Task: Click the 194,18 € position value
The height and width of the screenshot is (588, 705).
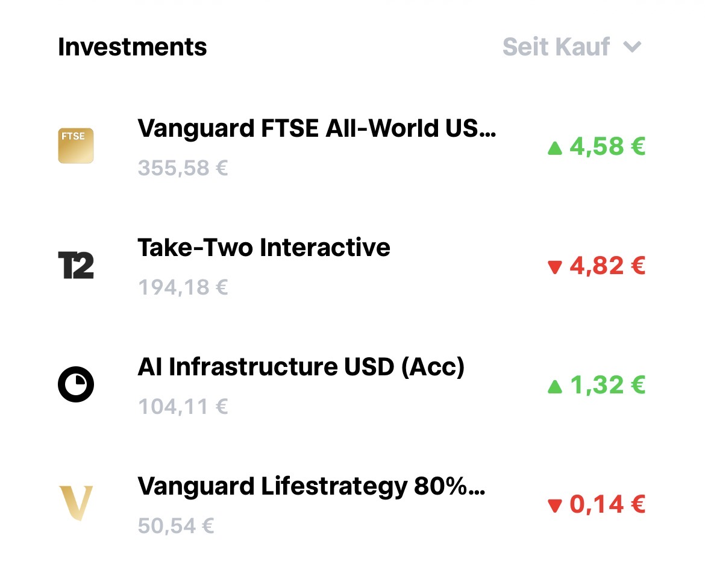Action: click(x=183, y=287)
